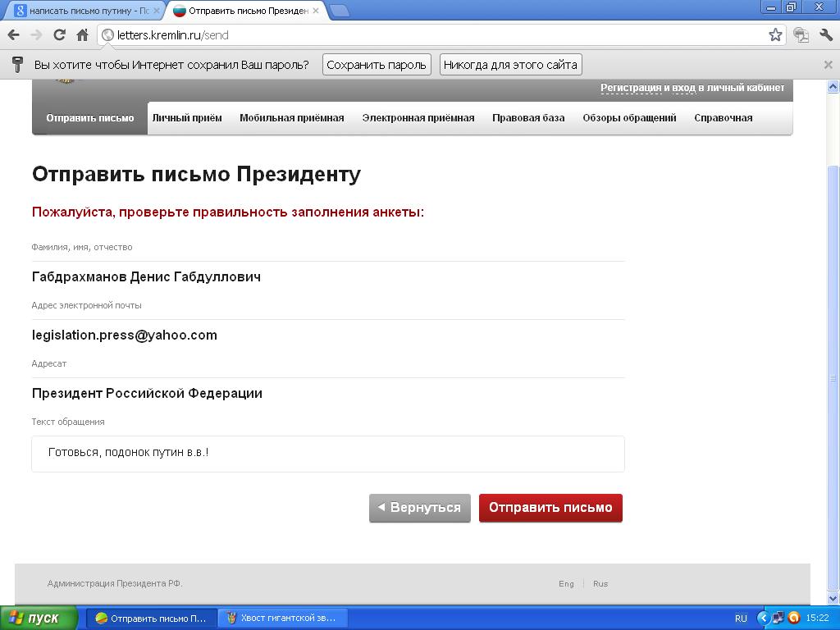The height and width of the screenshot is (630, 840).
Task: Open the Личный приём menu item
Action: (x=187, y=118)
